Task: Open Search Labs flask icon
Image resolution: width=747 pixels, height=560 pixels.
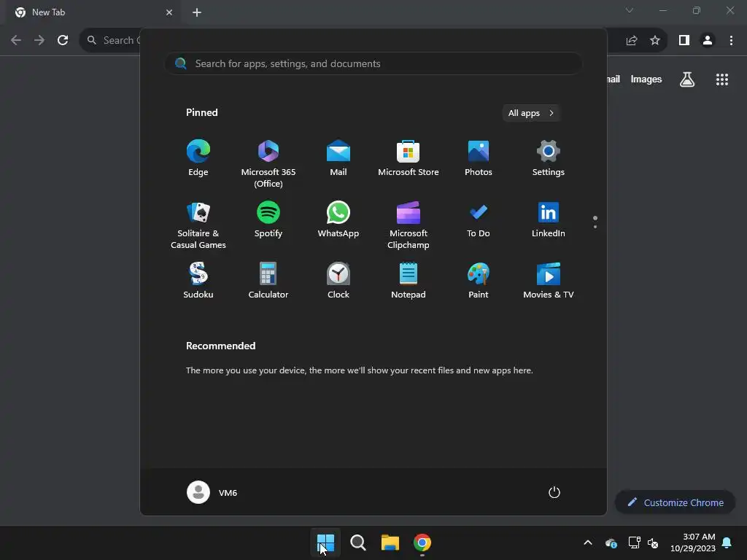Action: (x=687, y=79)
